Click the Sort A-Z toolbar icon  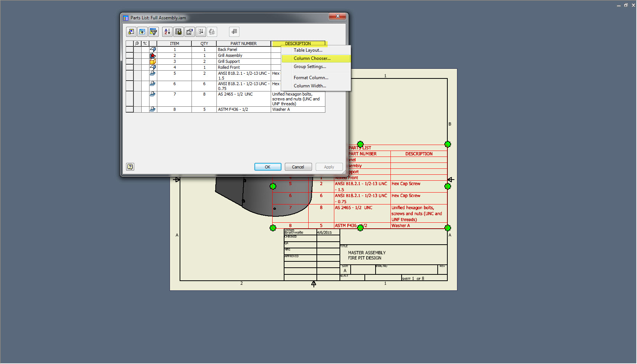tap(167, 32)
